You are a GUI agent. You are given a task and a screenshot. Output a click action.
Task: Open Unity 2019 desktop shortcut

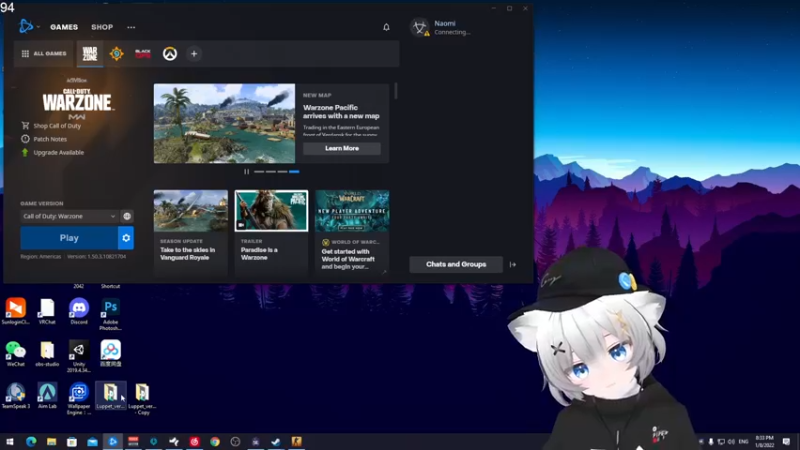tap(79, 356)
